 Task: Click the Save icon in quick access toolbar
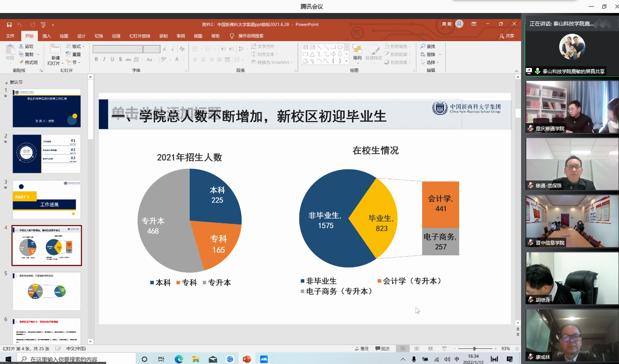(9, 25)
